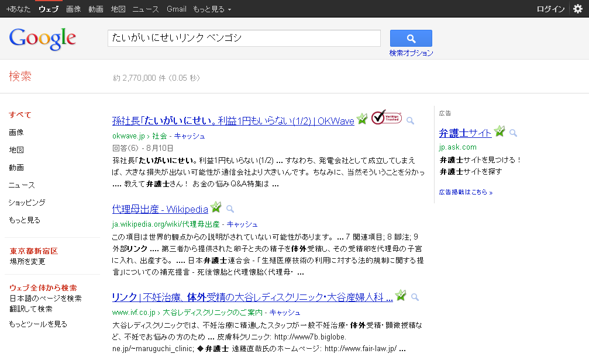Expand the もっと見る dropdown in top bar
This screenshot has width=589, height=364.
212,9
